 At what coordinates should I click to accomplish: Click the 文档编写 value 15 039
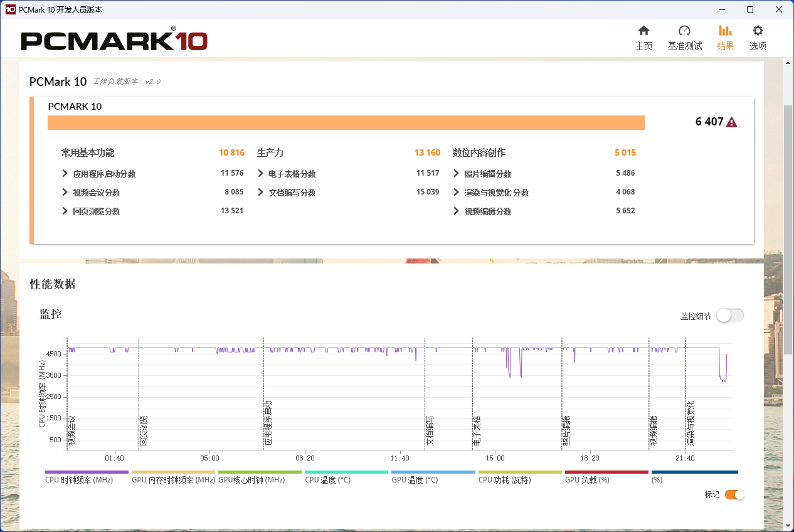pos(427,192)
